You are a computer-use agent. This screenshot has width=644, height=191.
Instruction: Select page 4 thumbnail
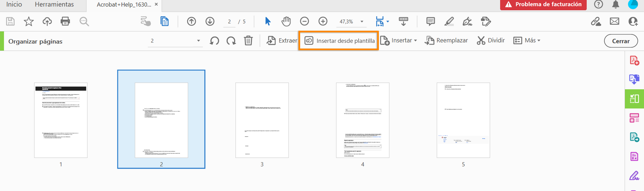(363, 120)
